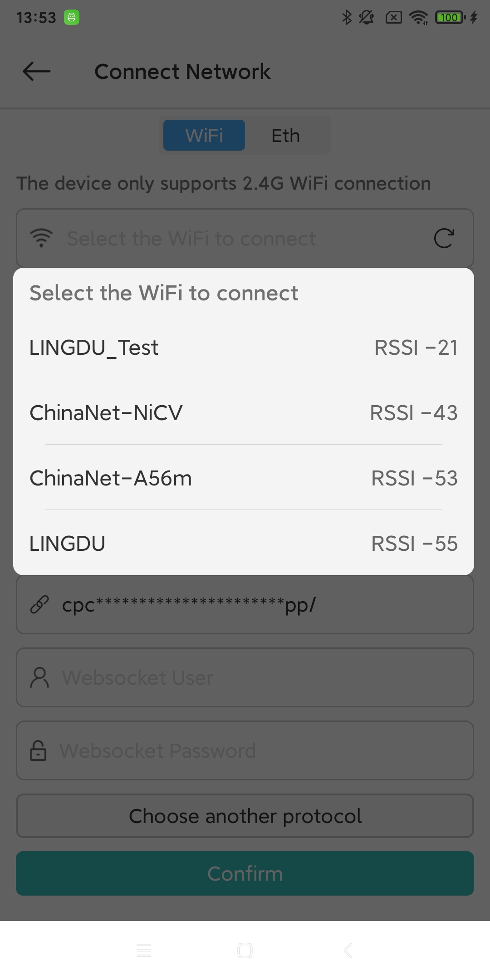Tap the battery indicator in status bar
This screenshot has height=980, width=490.
449,18
